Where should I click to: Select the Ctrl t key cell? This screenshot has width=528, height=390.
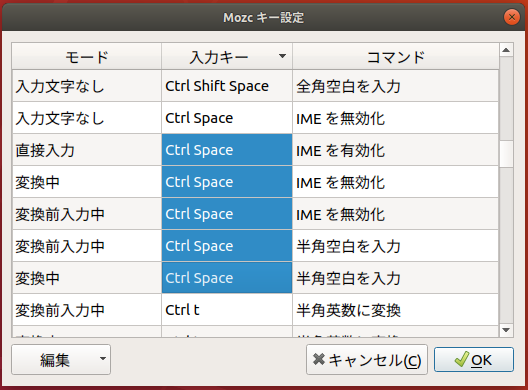[x=227, y=310]
